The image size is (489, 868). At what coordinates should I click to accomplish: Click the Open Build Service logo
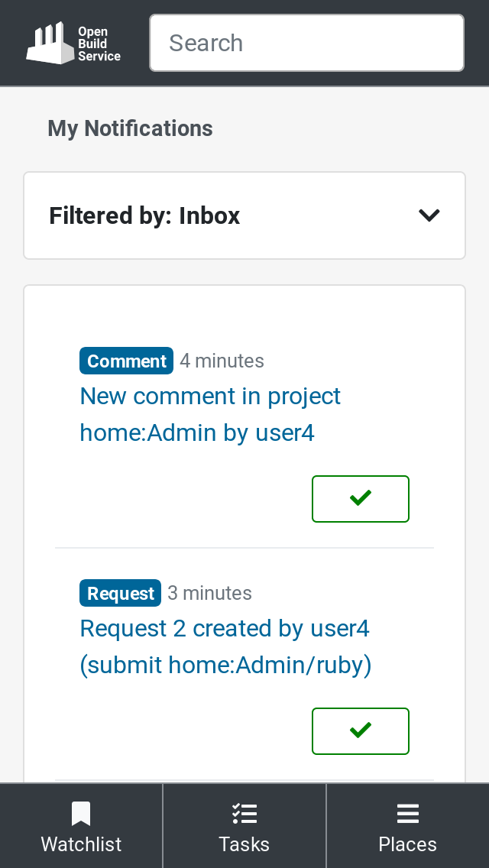coord(73,43)
